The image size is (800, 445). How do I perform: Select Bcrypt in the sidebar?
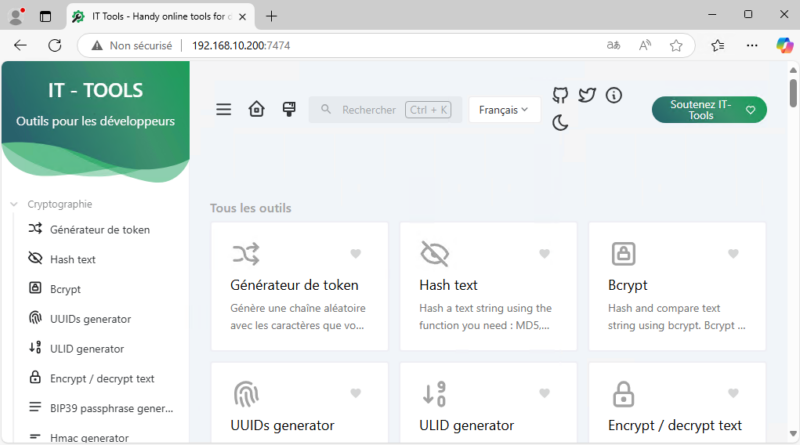pos(65,289)
